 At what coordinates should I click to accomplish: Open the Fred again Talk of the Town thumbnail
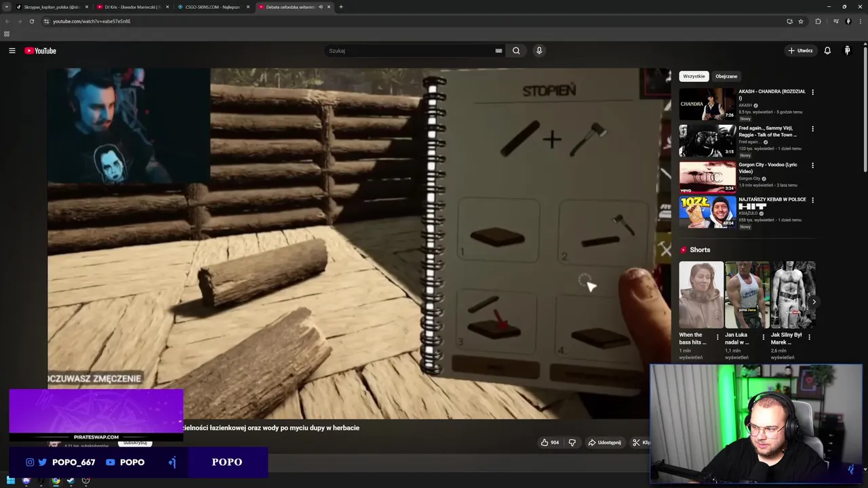click(x=707, y=140)
